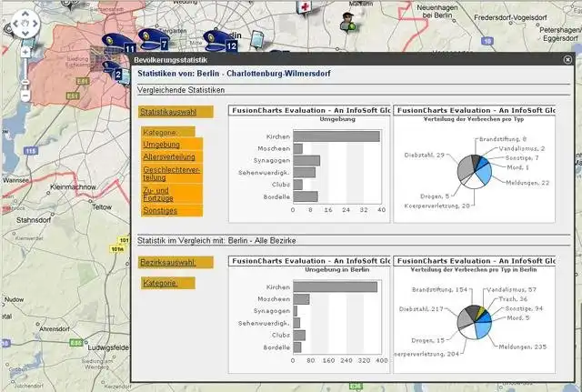Expand the Kategorie link below Bezirksauswahl
The image size is (582, 392).
click(x=167, y=283)
